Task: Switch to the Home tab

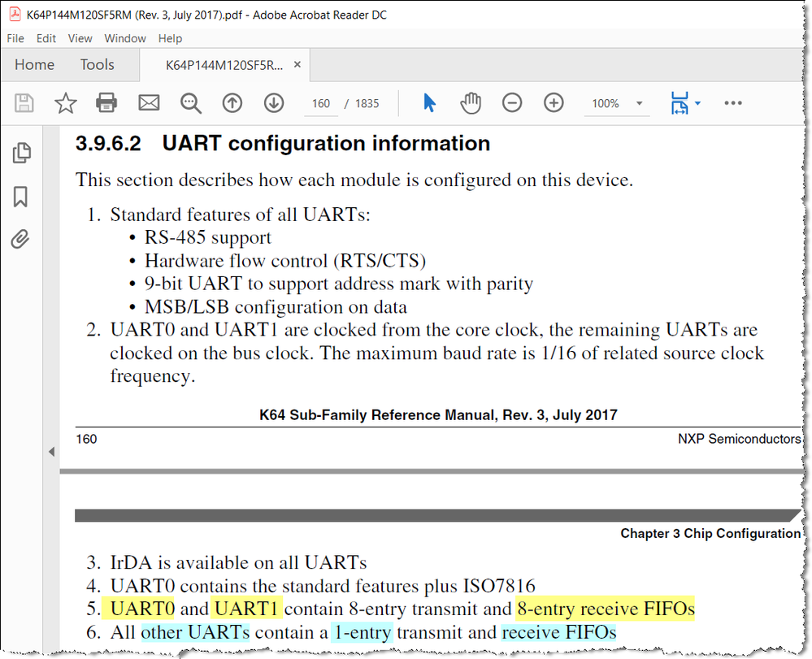Action: point(34,64)
